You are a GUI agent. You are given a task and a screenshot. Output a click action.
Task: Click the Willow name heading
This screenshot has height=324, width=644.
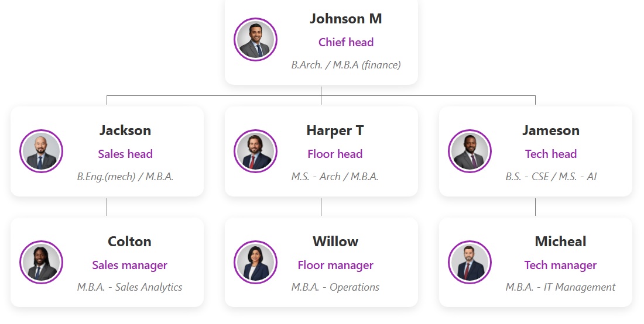pyautogui.click(x=335, y=242)
